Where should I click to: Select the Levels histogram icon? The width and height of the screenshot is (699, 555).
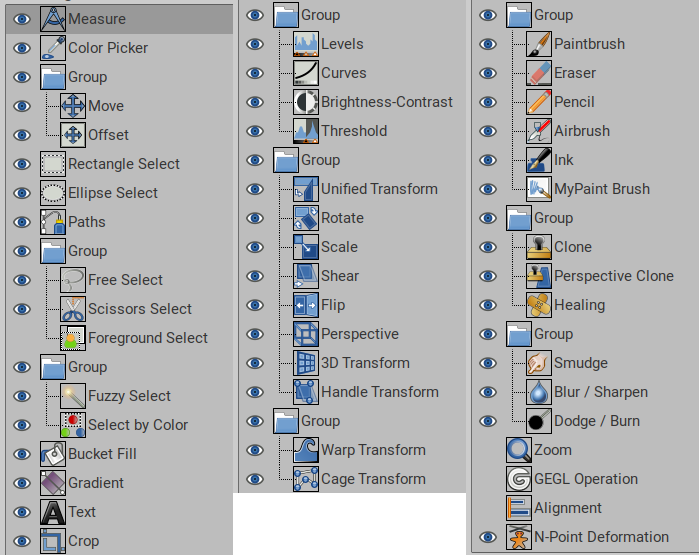click(x=306, y=44)
